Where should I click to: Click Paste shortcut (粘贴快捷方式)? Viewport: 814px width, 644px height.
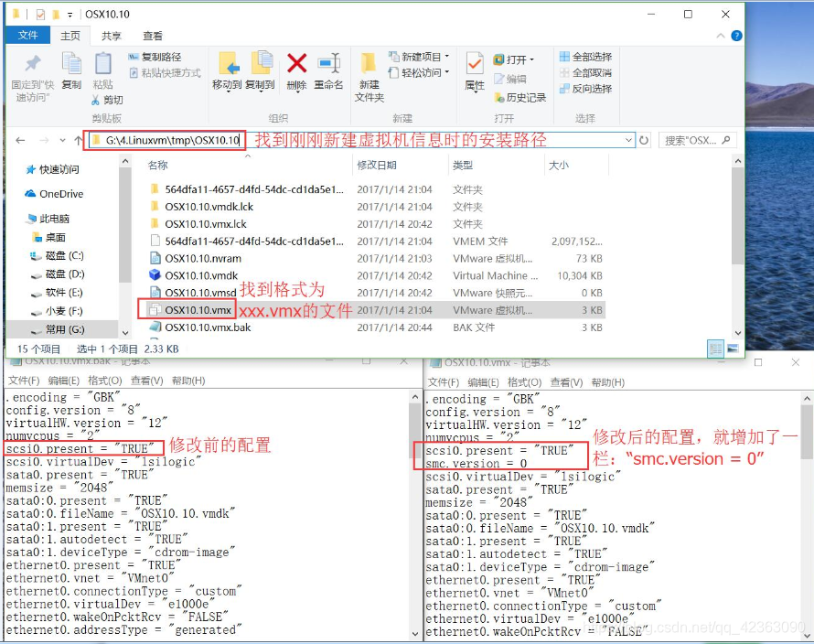point(165,72)
